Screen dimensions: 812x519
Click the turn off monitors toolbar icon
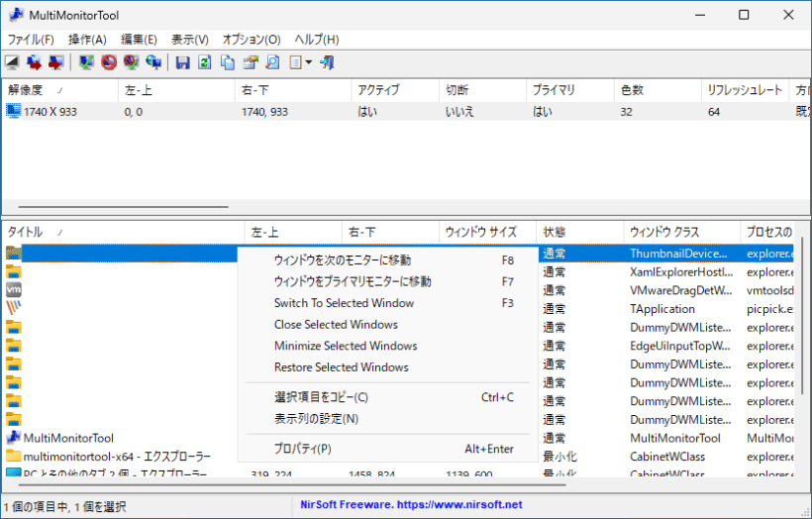[12, 62]
